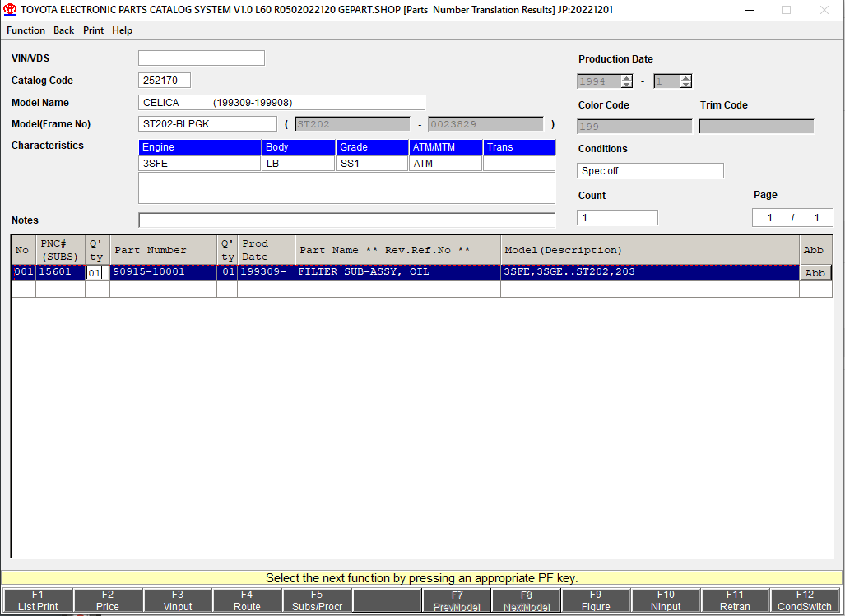Click the F11 Retran button
The image size is (845, 616).
tap(735, 600)
